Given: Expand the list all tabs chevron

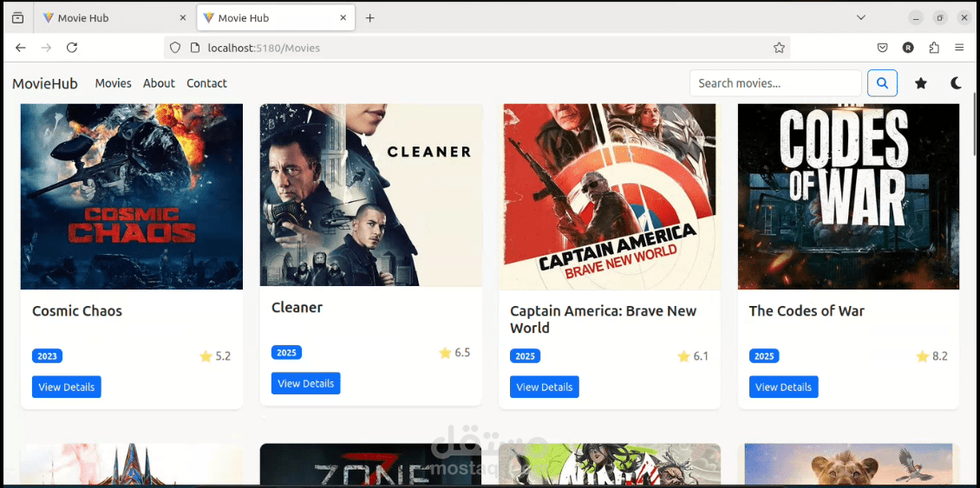Looking at the screenshot, I should (x=860, y=17).
